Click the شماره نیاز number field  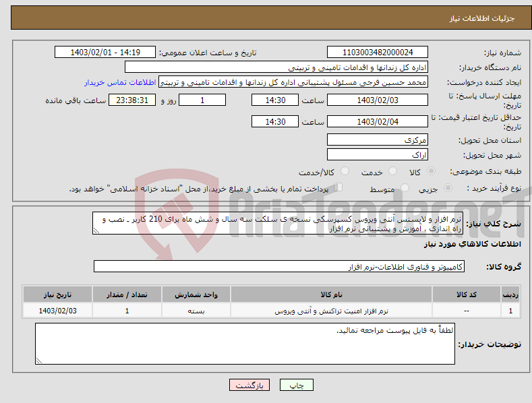point(378,53)
